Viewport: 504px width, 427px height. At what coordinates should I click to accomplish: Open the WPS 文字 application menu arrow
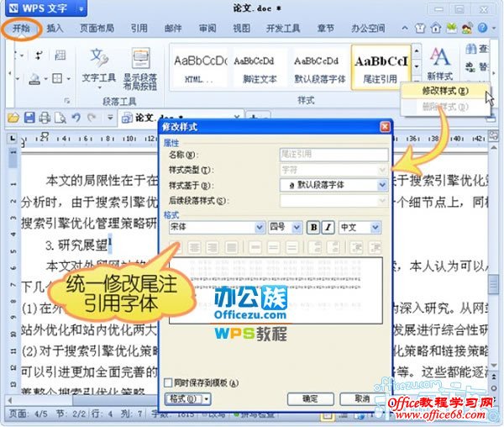point(81,9)
